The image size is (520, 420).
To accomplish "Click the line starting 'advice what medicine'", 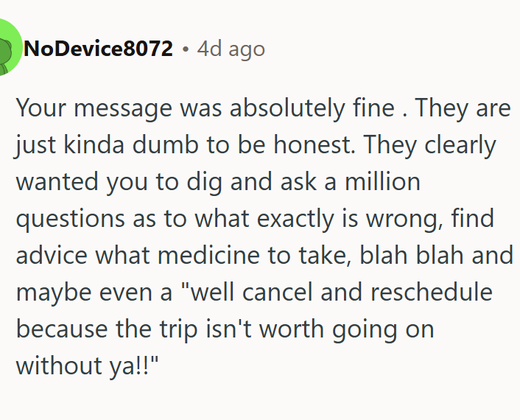I will pyautogui.click(x=264, y=256).
